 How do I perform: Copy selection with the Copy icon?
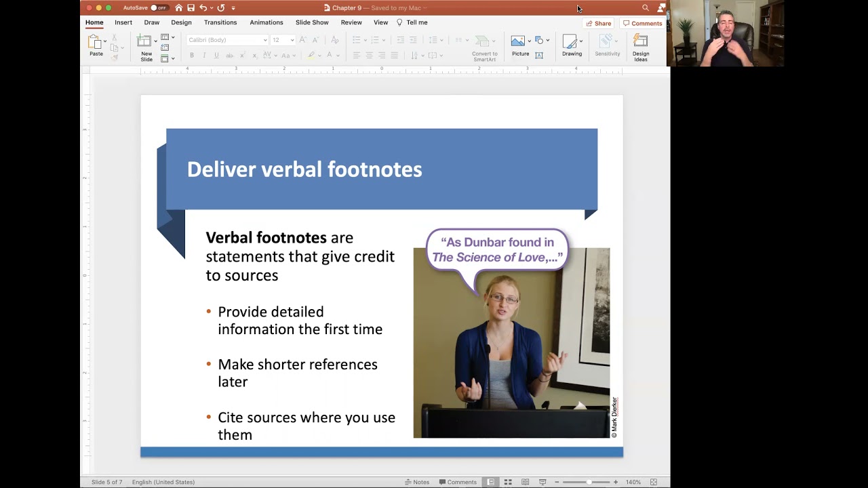pos(115,48)
